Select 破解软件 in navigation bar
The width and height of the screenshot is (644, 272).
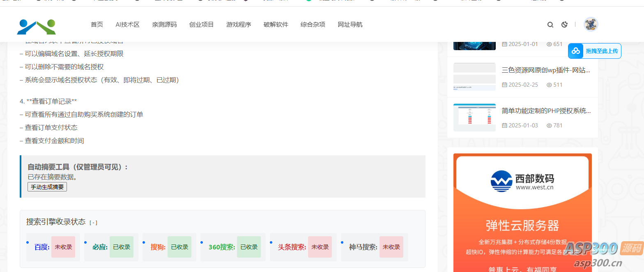click(x=276, y=25)
